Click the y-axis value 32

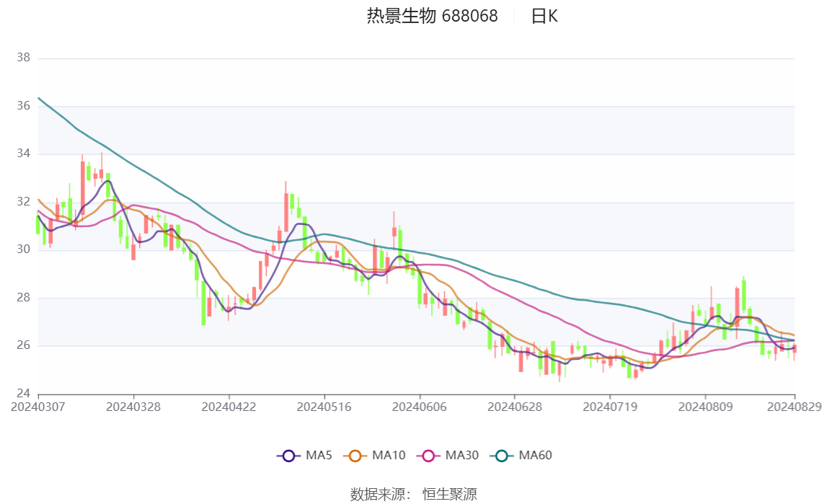point(23,201)
